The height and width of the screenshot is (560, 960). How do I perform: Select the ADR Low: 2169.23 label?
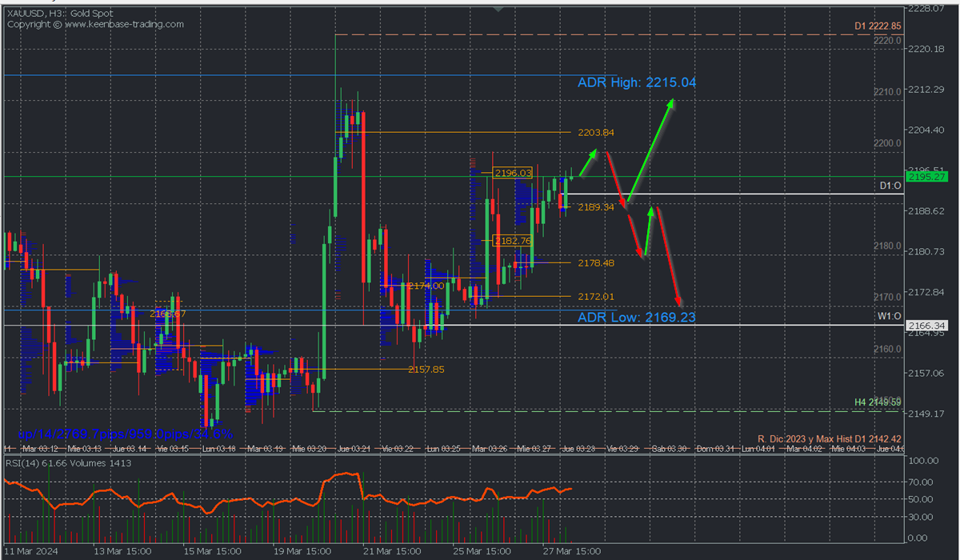pos(636,317)
